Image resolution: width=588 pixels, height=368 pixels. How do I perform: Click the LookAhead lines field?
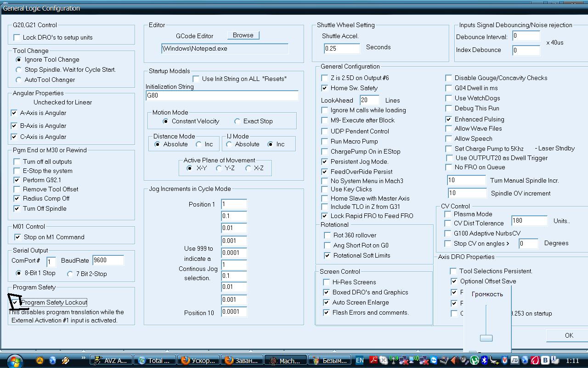(369, 100)
